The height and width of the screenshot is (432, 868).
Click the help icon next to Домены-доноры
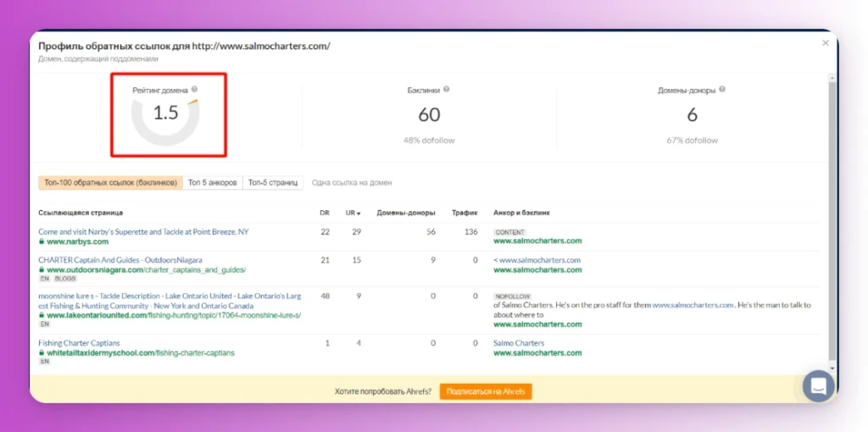click(x=722, y=88)
